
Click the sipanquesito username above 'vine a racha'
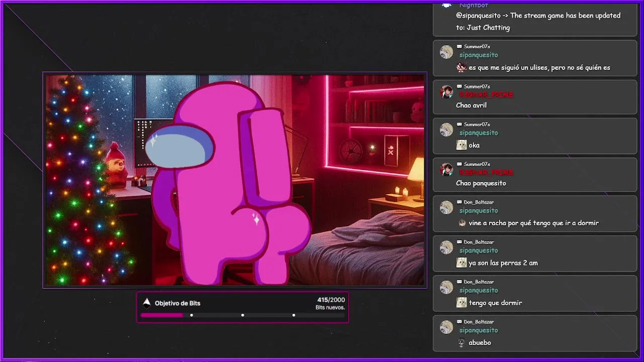(x=478, y=211)
